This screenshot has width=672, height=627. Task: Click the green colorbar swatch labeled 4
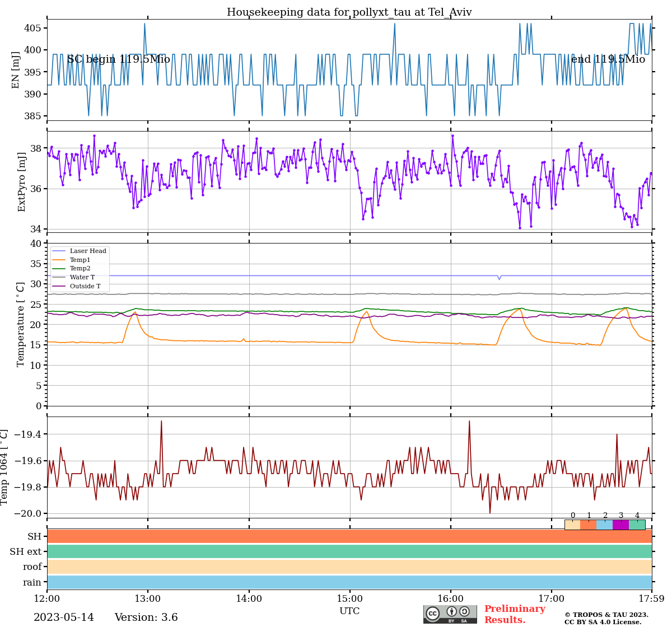point(637,525)
